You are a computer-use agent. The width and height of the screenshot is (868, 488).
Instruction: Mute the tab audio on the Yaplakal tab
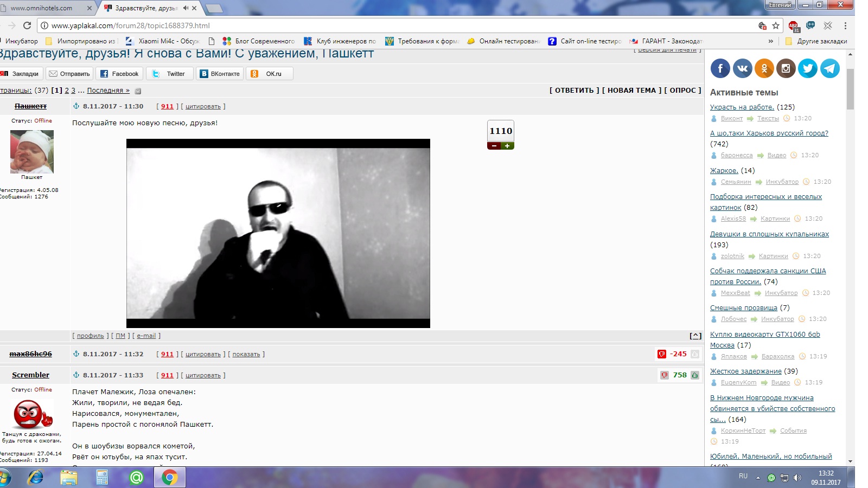click(x=186, y=8)
